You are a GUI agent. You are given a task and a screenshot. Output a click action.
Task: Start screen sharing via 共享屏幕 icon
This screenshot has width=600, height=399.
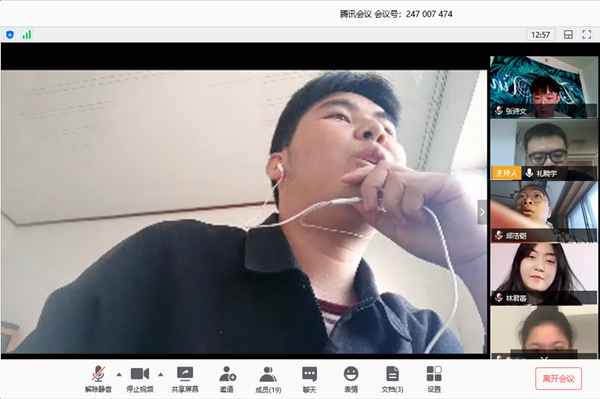point(185,379)
